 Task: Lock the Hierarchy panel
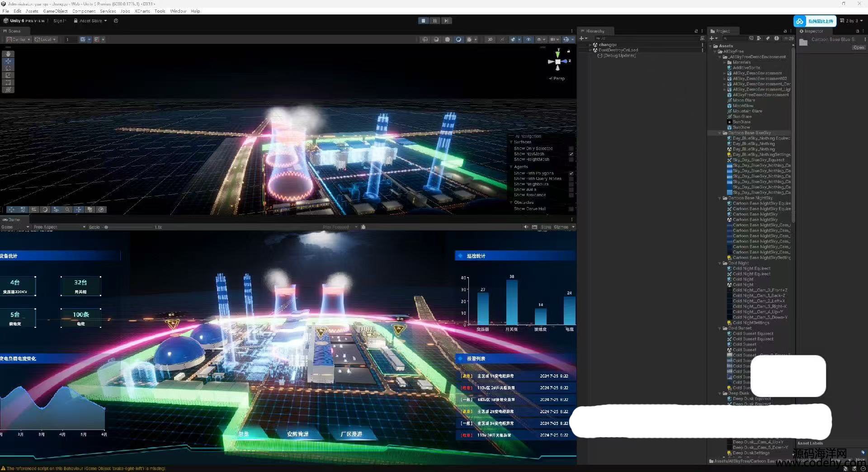(696, 31)
